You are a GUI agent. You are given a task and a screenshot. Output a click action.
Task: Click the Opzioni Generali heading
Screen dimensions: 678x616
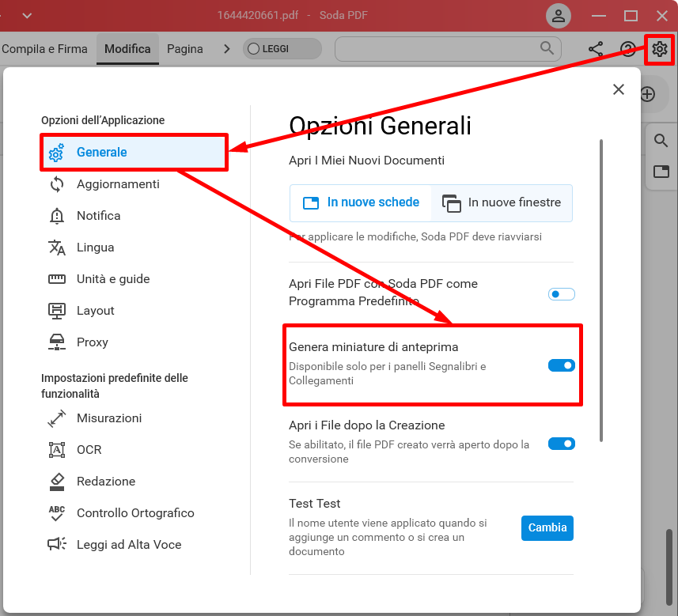pos(380,127)
